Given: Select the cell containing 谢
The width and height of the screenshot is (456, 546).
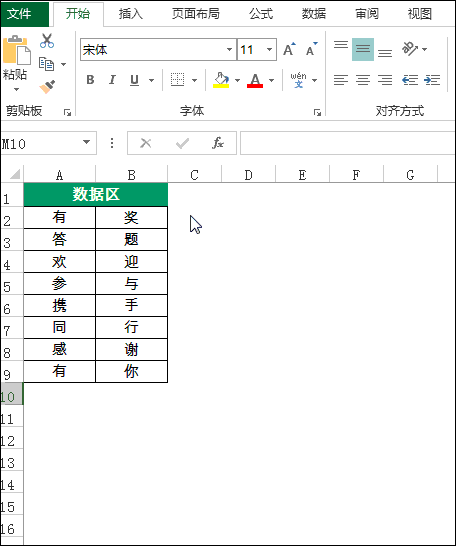Looking at the screenshot, I should [x=132, y=349].
